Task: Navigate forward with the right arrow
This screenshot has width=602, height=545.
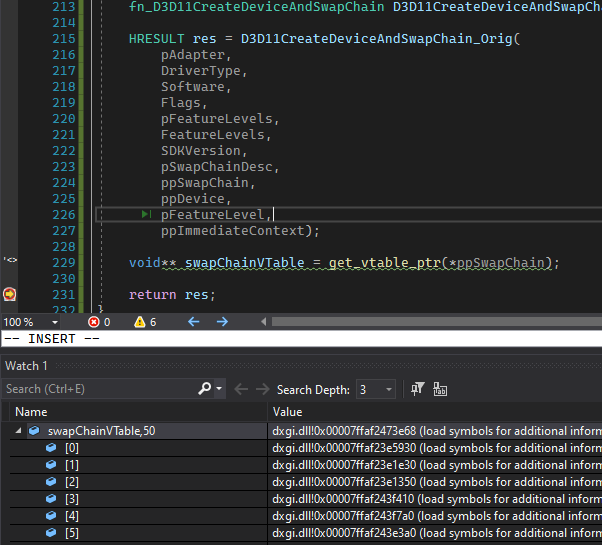Action: coord(222,322)
